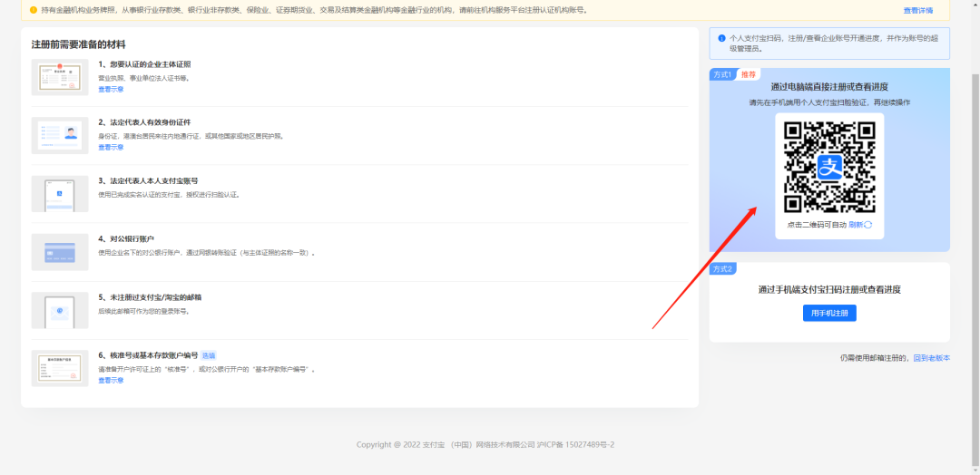Click the 刷新 refresh link under QR code

(860, 225)
